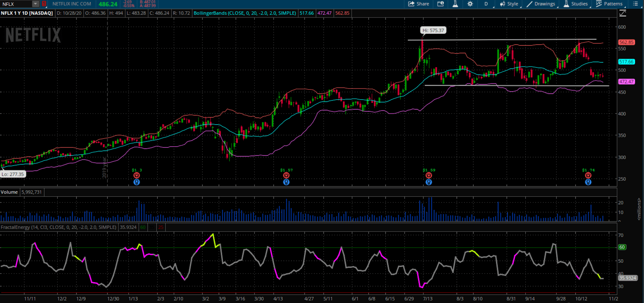Click the FractalEnergy value 35.9324 in header
This screenshot has height=303, width=644.
pos(128,227)
